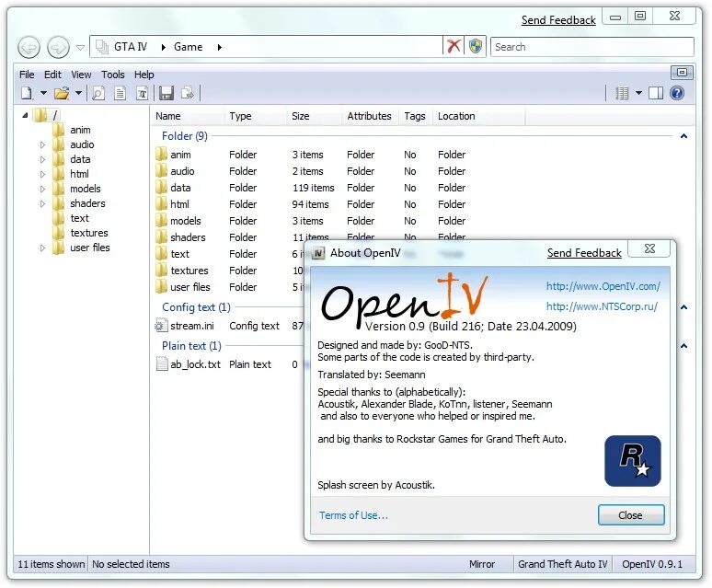Open the navigation history dropdown arrow
The height and width of the screenshot is (588, 712).
click(x=80, y=47)
